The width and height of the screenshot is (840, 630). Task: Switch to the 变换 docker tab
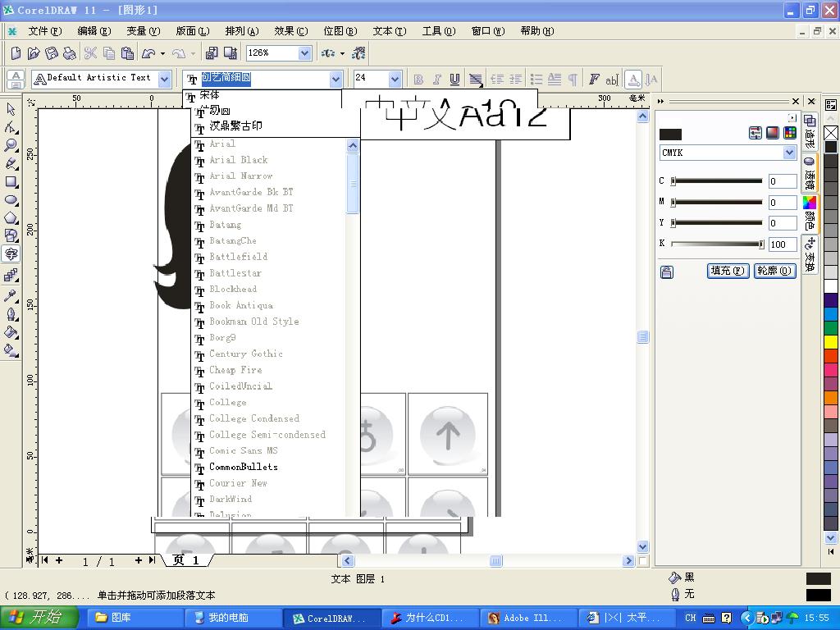coord(810,254)
